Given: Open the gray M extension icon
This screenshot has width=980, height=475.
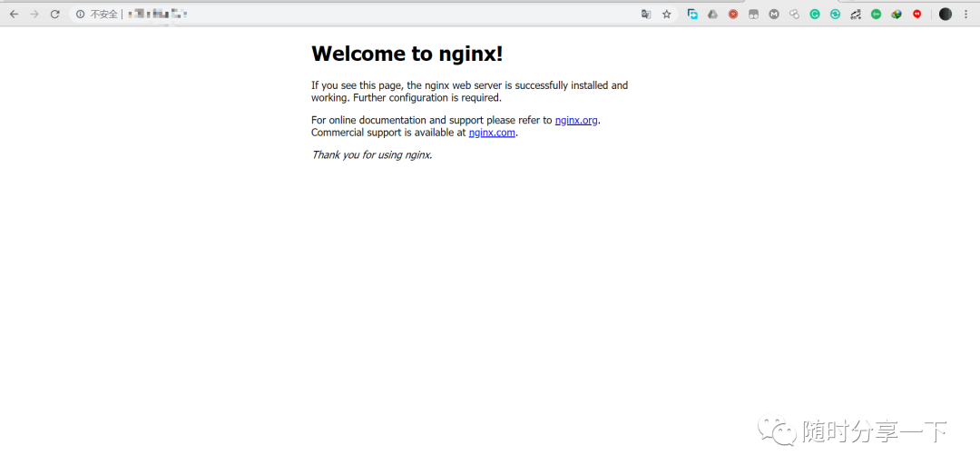Looking at the screenshot, I should [774, 14].
